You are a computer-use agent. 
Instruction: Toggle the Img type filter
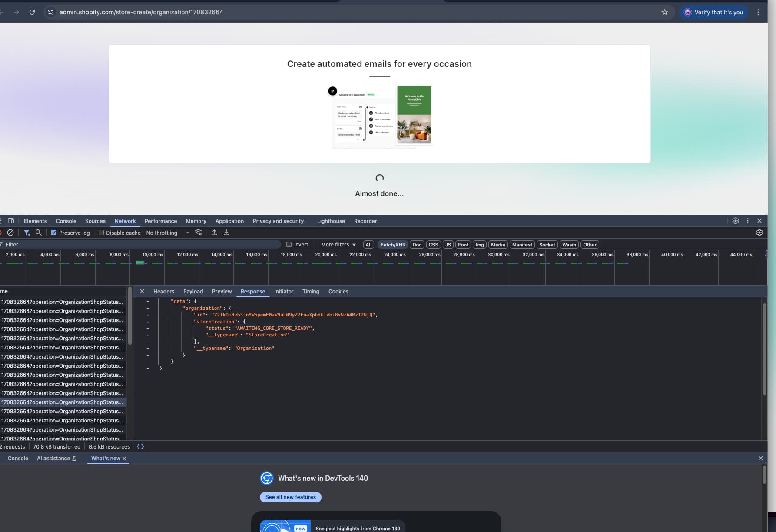[x=480, y=245]
